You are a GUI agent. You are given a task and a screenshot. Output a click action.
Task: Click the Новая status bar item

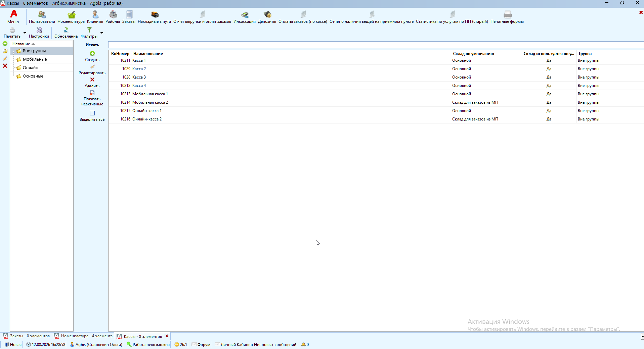point(13,345)
